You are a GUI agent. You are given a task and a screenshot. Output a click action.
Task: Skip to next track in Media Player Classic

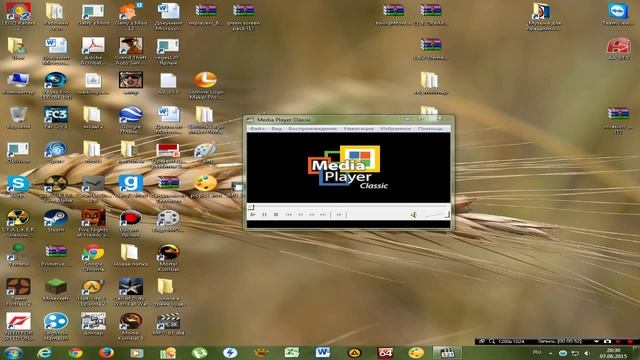coord(323,214)
